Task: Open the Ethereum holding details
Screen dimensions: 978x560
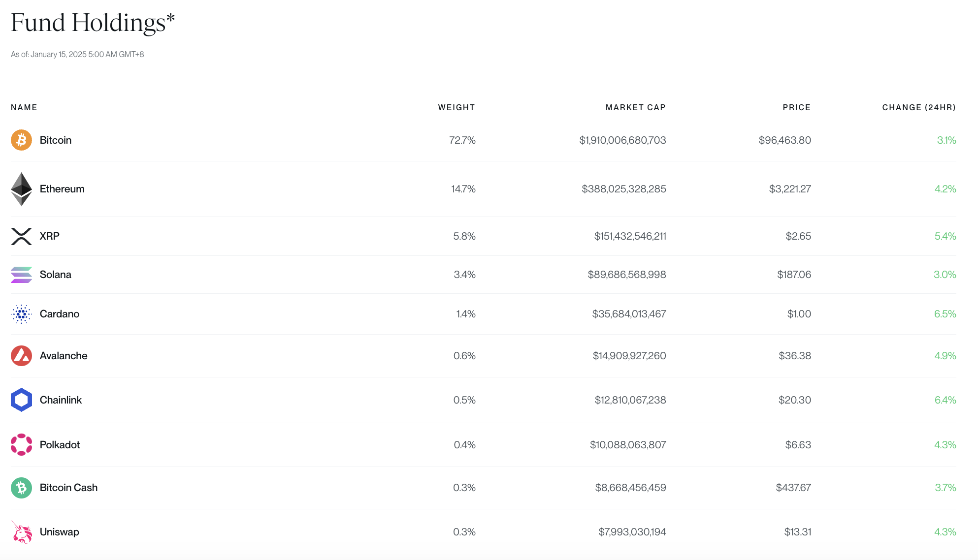Action: [62, 188]
